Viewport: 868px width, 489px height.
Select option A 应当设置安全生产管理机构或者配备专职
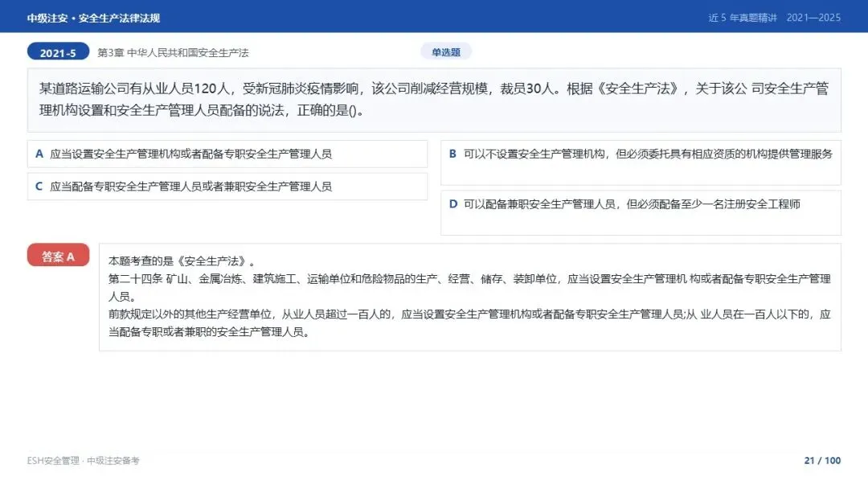point(227,154)
